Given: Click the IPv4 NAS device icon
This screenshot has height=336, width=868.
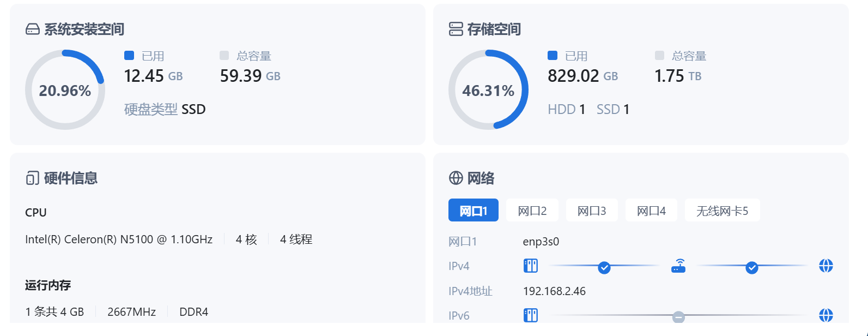Looking at the screenshot, I should click(x=530, y=266).
